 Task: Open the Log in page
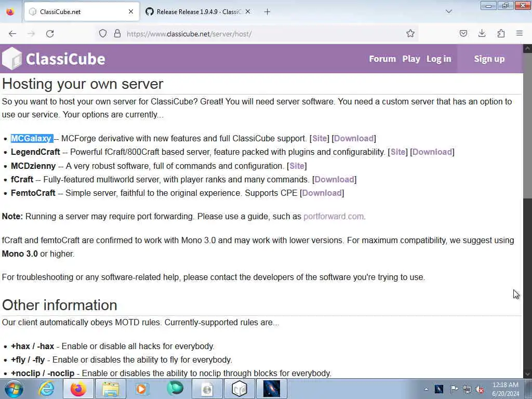tap(438, 59)
